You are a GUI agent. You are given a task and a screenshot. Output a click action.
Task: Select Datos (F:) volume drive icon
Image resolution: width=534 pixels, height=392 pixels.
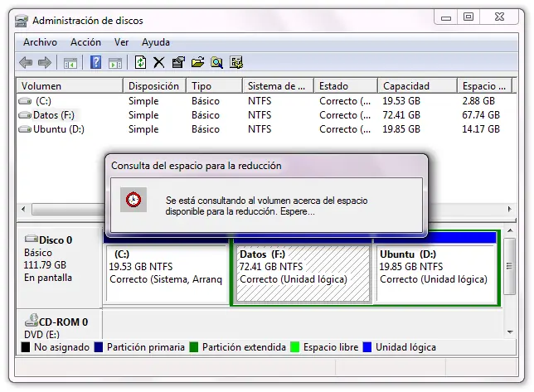coord(25,115)
